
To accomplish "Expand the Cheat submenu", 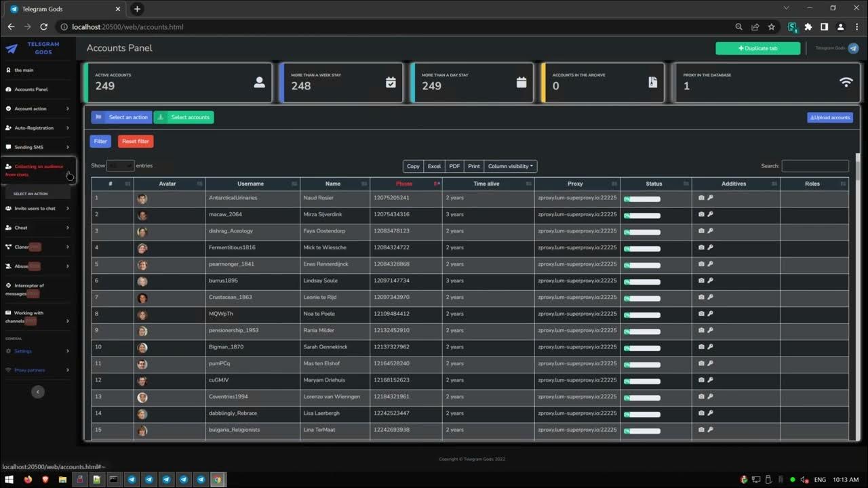I will (x=37, y=228).
